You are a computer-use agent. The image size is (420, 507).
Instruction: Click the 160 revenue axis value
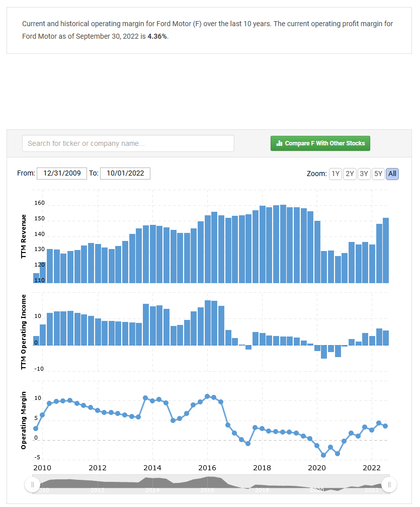coord(39,203)
